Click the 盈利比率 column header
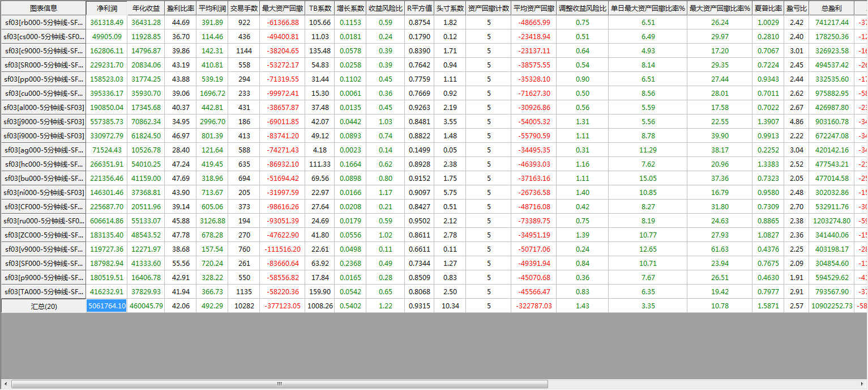This screenshot has width=868, height=390. pyautogui.click(x=181, y=9)
